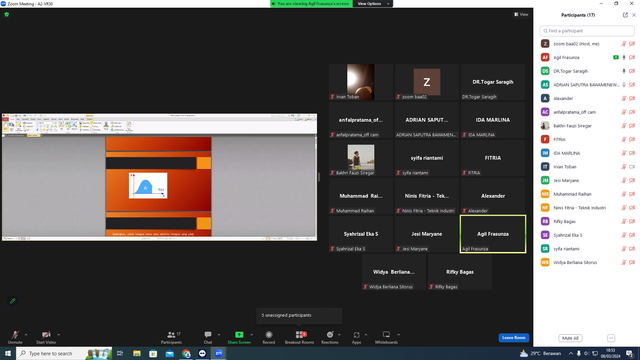Toggle microphone for Agil Frasunza in list
This screenshot has height=360, width=640.
(624, 58)
